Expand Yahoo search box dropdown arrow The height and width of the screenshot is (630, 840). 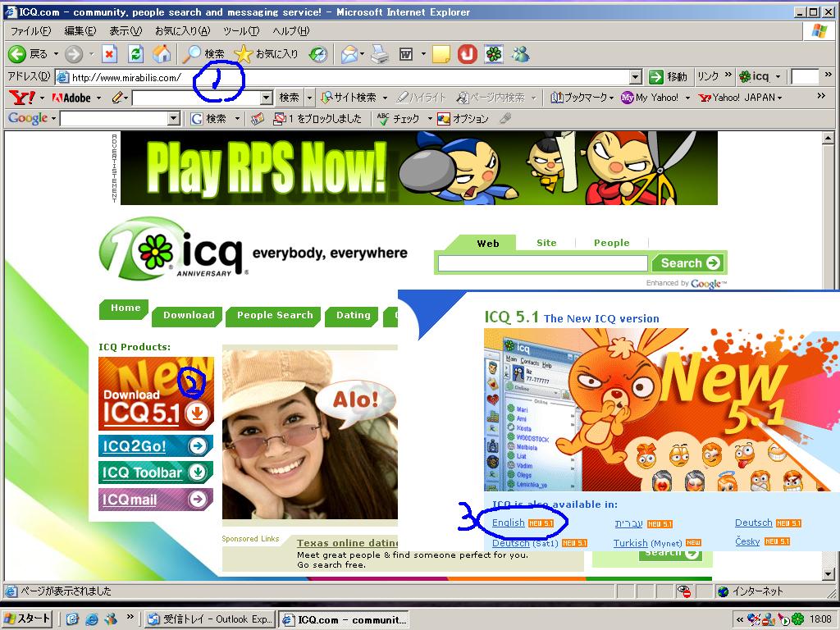[x=267, y=98]
